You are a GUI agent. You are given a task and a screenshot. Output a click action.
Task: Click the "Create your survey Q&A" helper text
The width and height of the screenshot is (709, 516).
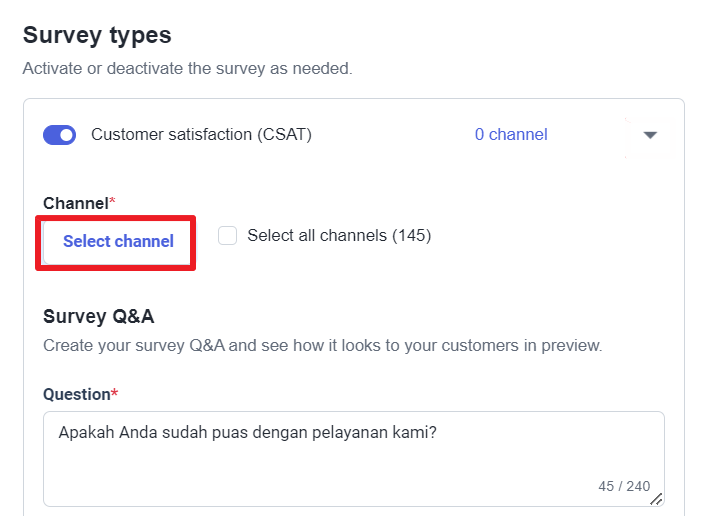tap(322, 346)
